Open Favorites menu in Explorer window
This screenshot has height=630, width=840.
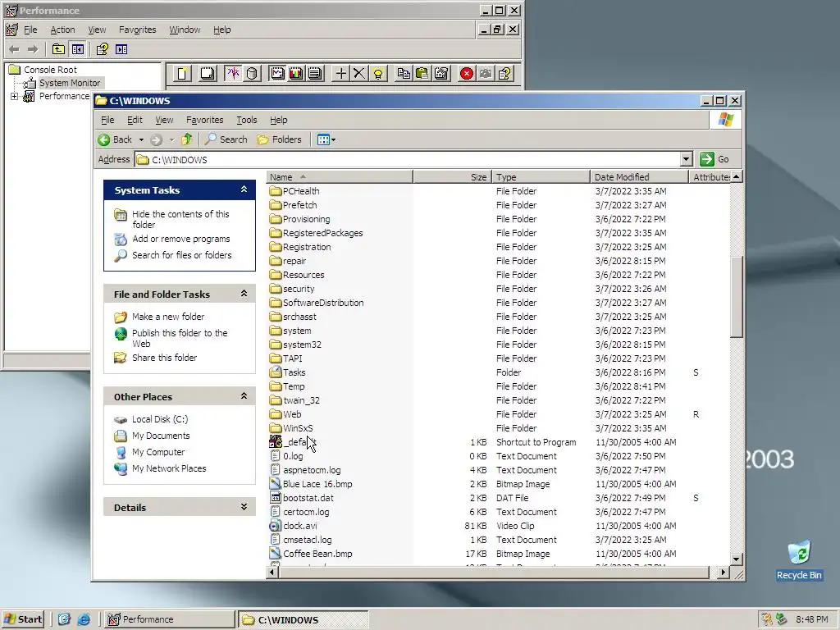pos(204,120)
